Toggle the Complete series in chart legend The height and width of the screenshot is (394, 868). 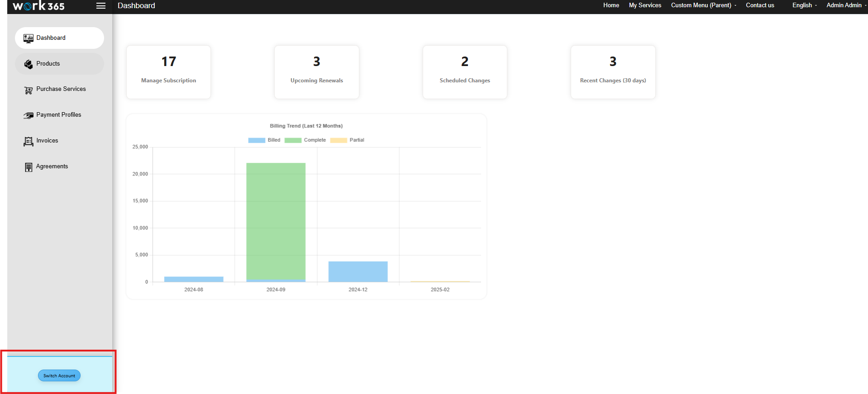click(x=305, y=140)
